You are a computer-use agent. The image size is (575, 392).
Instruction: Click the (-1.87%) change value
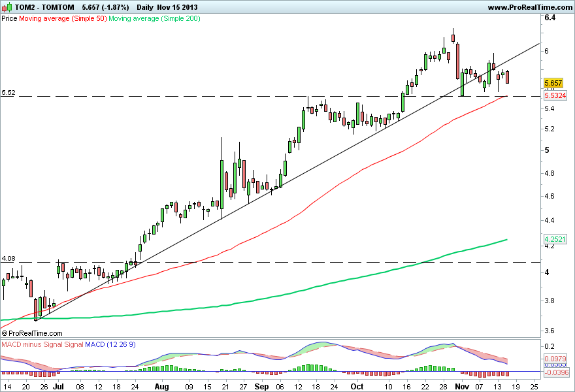pyautogui.click(x=116, y=7)
